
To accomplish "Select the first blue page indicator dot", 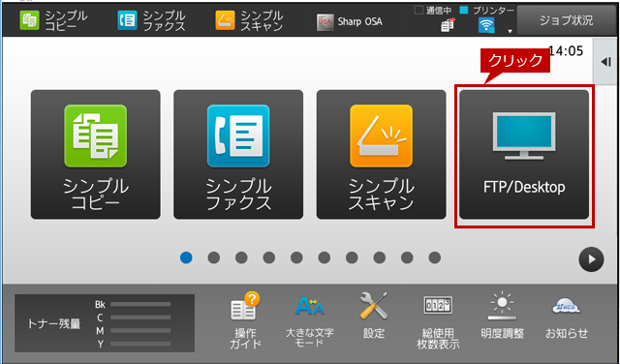I will click(186, 258).
